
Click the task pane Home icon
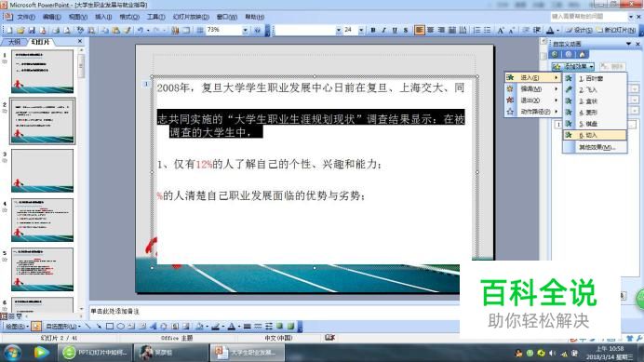point(582,54)
